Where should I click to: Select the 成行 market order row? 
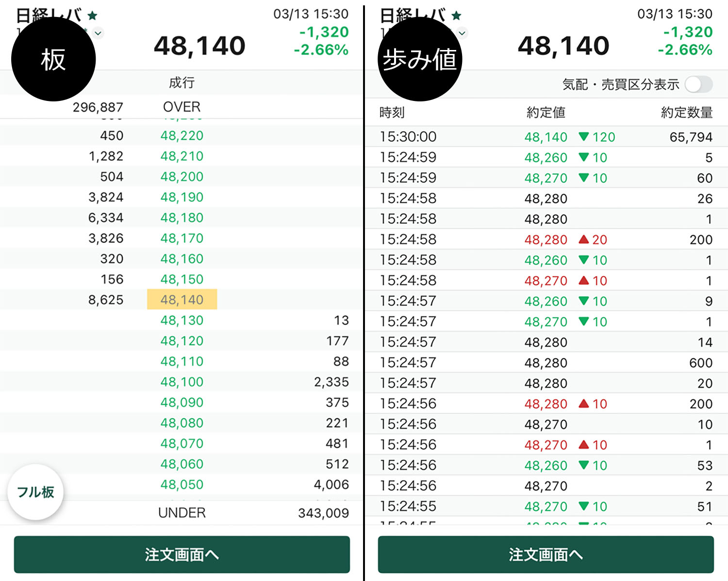point(182,83)
